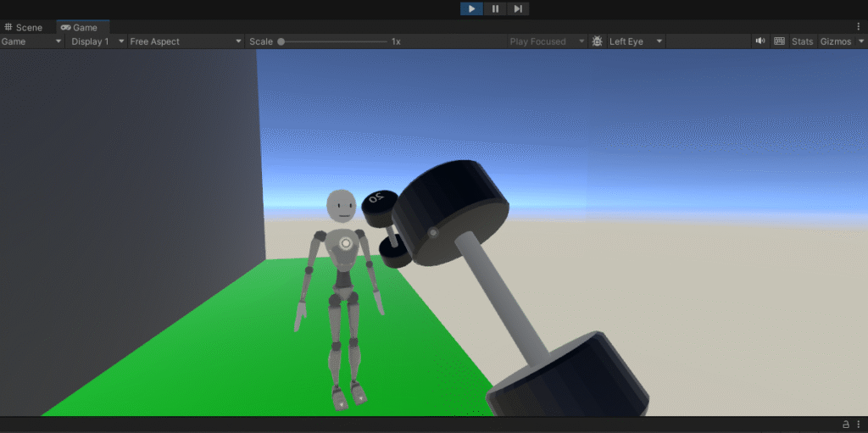Viewport: 868px width, 433px height.
Task: Click the robot character's head
Action: tap(342, 205)
